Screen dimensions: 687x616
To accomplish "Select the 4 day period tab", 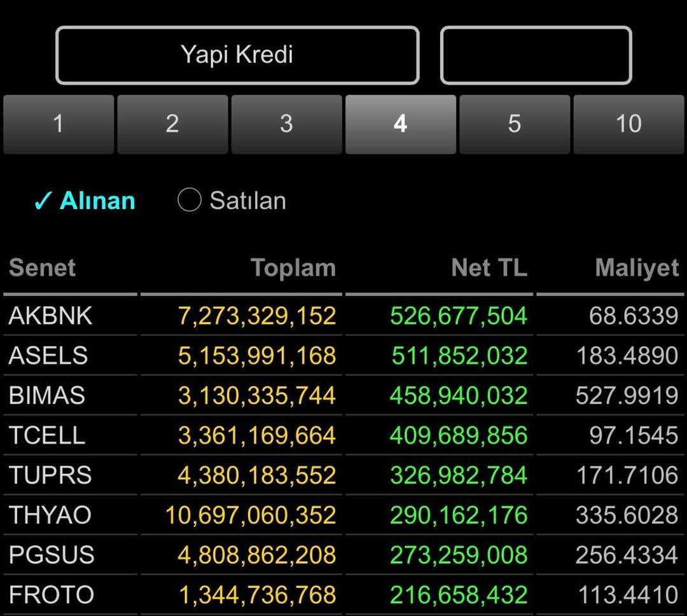I will click(x=401, y=124).
